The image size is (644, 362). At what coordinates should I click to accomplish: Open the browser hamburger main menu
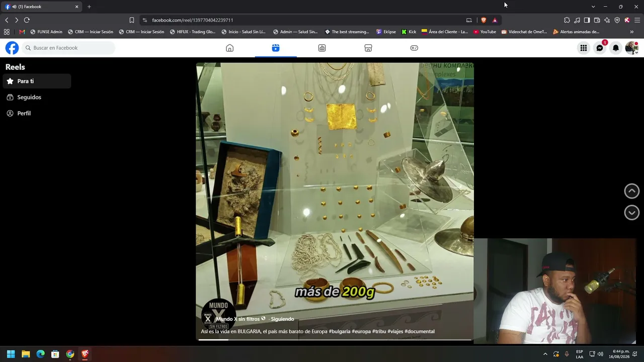pos(637,20)
